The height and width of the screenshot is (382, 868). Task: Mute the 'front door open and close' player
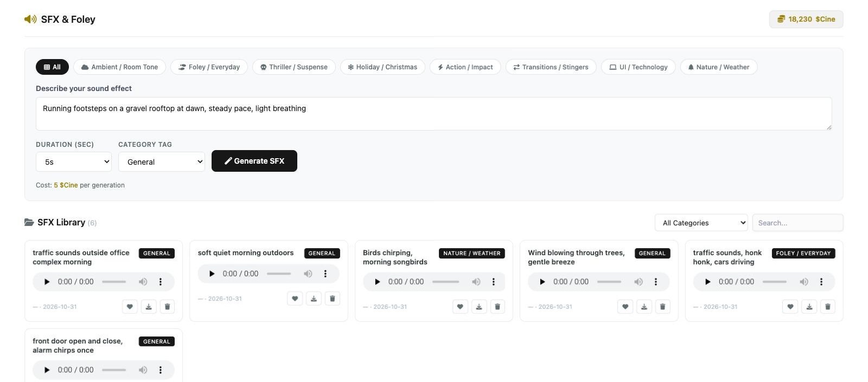[143, 370]
